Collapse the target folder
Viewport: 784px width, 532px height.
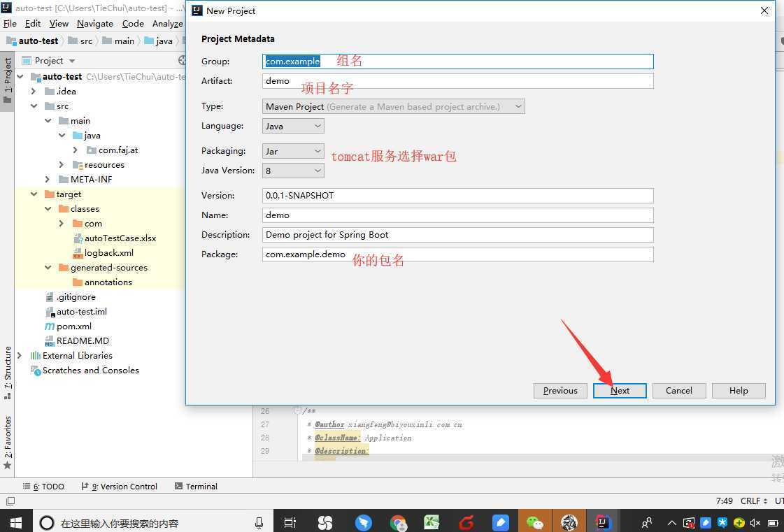tap(34, 194)
